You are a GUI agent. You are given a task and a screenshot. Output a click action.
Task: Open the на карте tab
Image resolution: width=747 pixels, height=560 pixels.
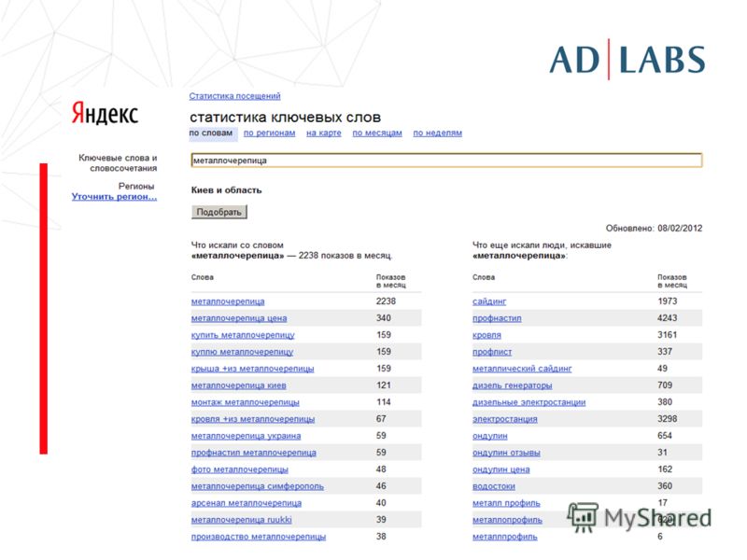[323, 133]
